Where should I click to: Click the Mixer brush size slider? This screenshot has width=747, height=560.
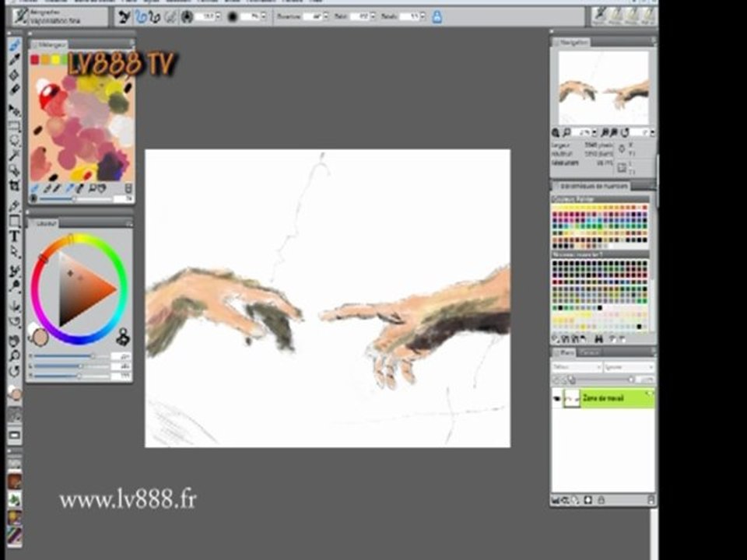click(75, 199)
